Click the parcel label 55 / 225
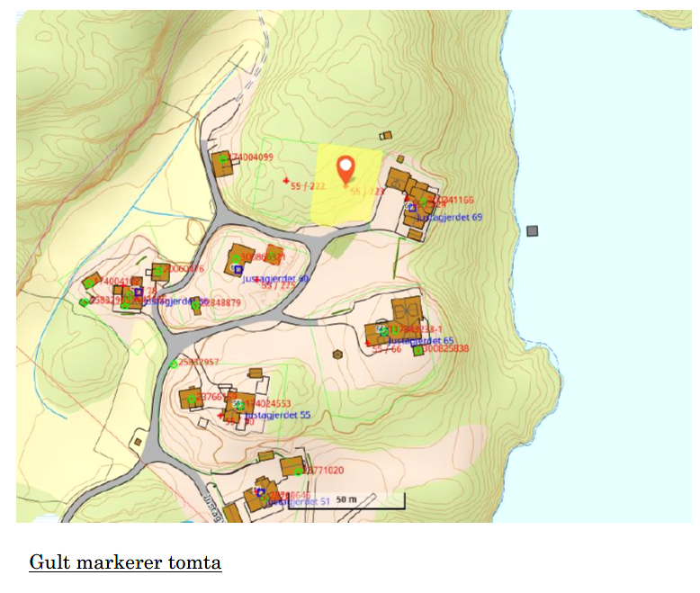This screenshot has height=593, width=700. click(278, 285)
